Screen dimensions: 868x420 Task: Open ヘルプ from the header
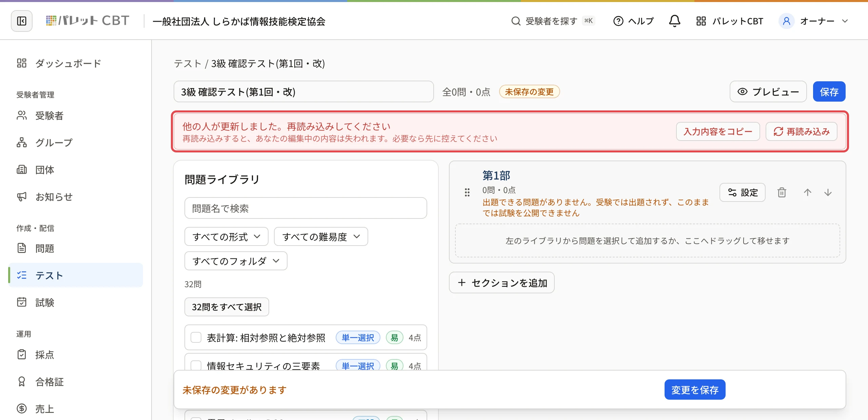point(633,21)
